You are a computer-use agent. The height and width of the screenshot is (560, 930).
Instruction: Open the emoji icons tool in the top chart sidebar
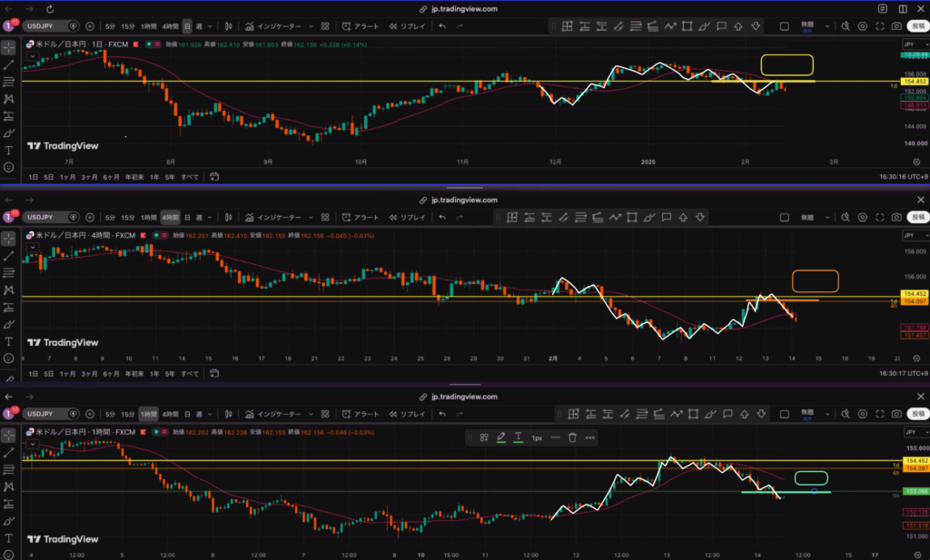[x=9, y=167]
